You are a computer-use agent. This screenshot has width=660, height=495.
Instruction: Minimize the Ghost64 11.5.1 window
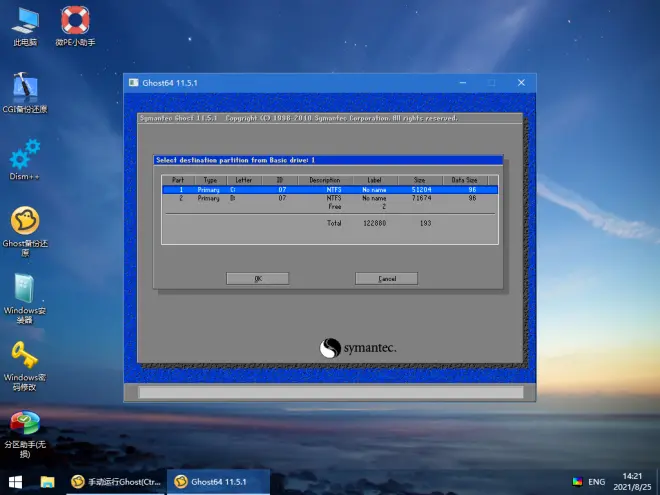pyautogui.click(x=463, y=82)
